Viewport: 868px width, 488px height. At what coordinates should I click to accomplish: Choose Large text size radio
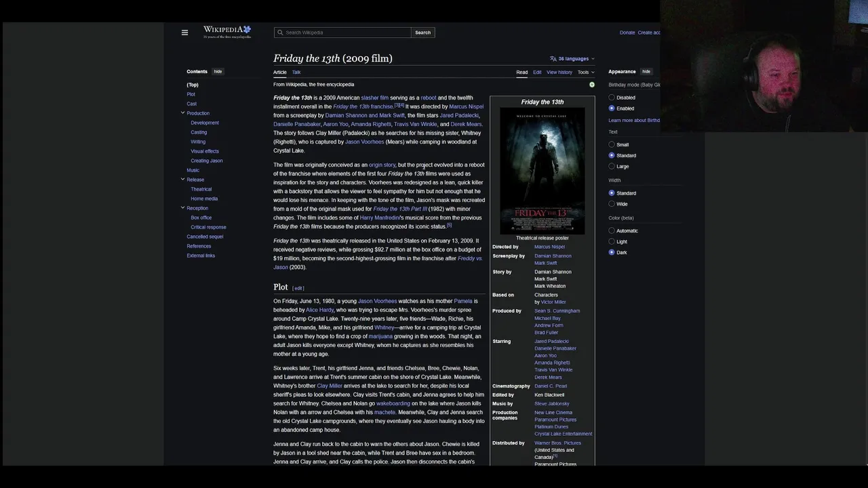click(612, 166)
